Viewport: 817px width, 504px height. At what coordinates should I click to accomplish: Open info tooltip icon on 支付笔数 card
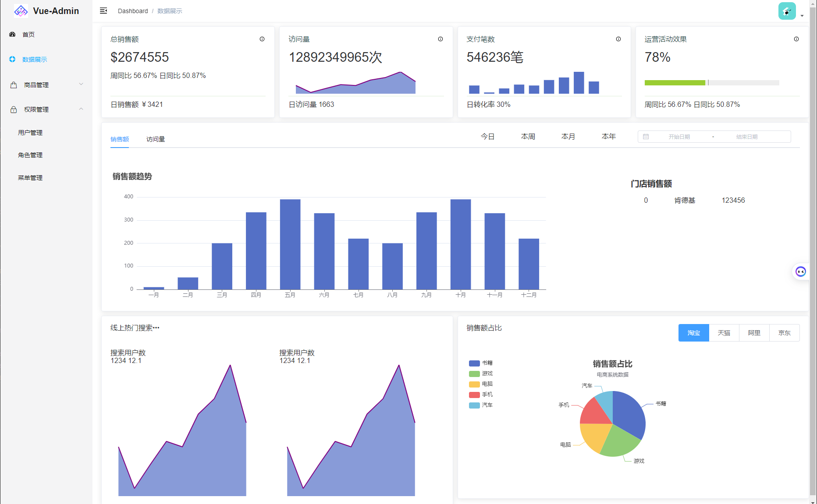coord(618,39)
